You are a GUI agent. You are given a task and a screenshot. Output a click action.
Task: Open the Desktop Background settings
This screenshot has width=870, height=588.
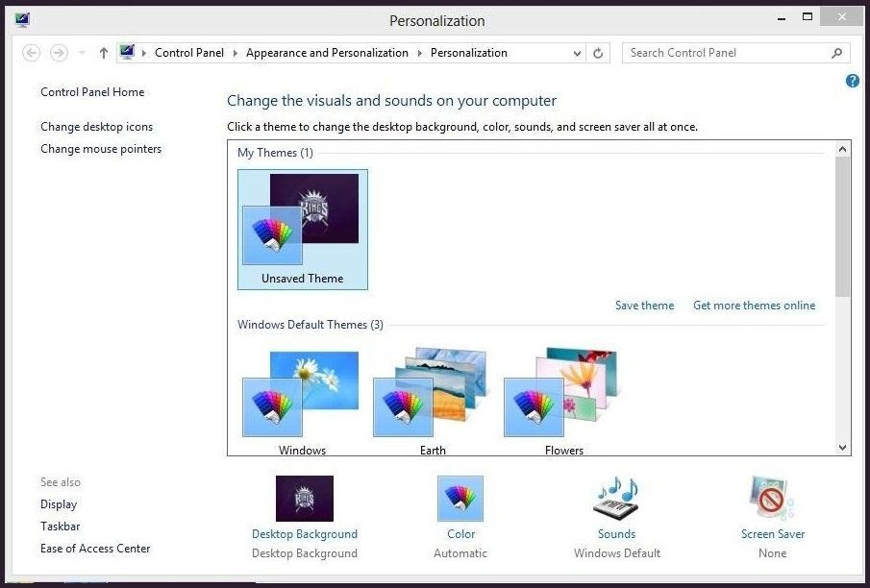(304, 499)
